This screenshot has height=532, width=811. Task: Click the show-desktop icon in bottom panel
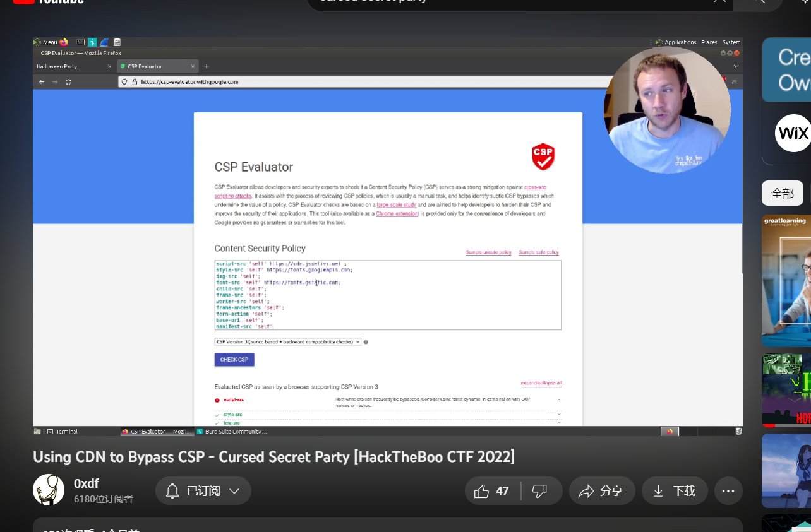pos(38,432)
